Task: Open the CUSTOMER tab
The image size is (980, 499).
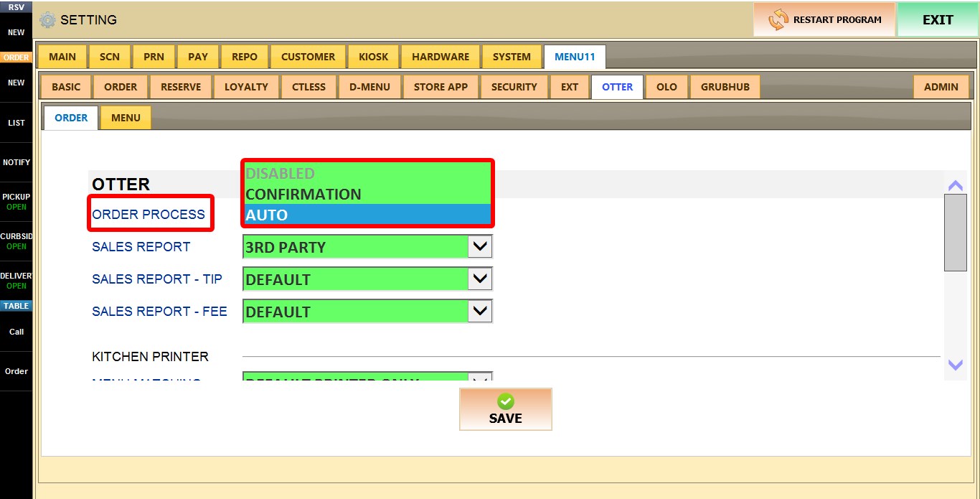Action: [308, 57]
